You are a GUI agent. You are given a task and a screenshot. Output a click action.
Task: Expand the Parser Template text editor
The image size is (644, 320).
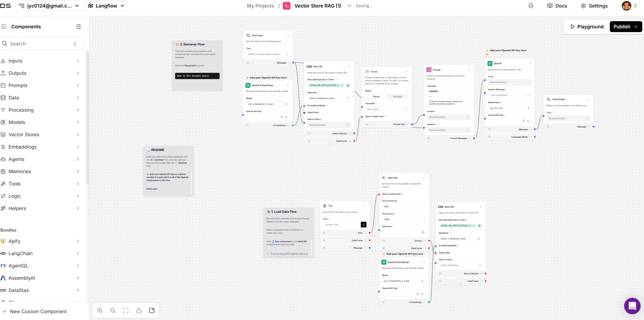tap(406, 109)
